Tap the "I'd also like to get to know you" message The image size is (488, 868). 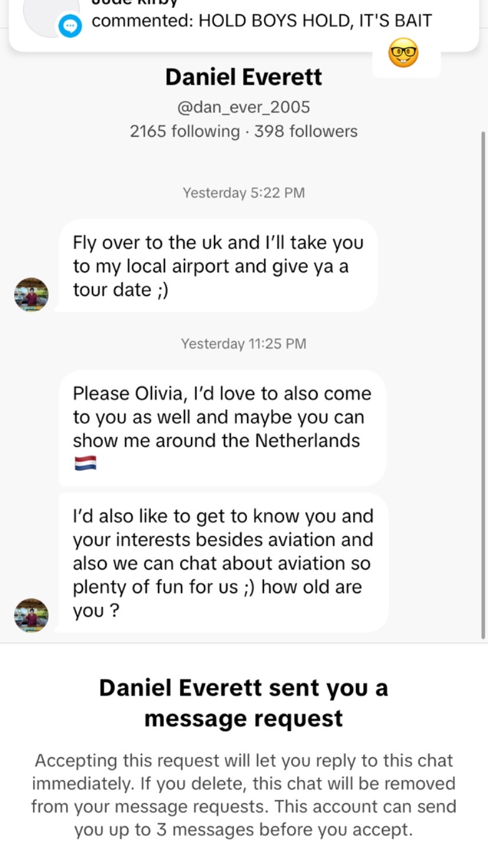[x=223, y=563]
